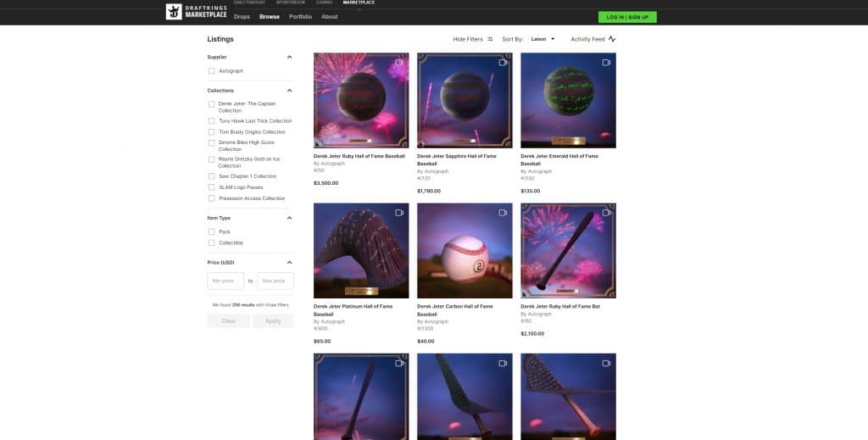Open Derek Jeter Sapphire Hall of Fame Baseball image
The height and width of the screenshot is (440, 868).
[x=465, y=100]
